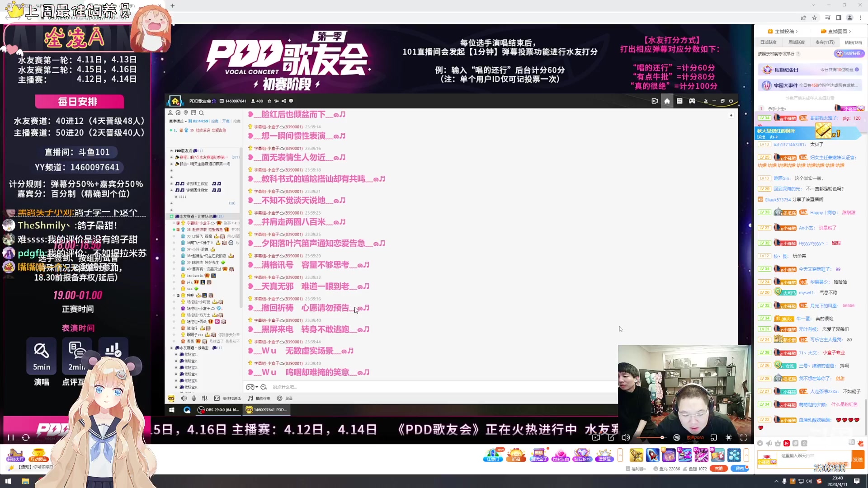Switch to the 周活跃度 ranking tab
Viewport: 868px width, 488px height.
coord(796,42)
